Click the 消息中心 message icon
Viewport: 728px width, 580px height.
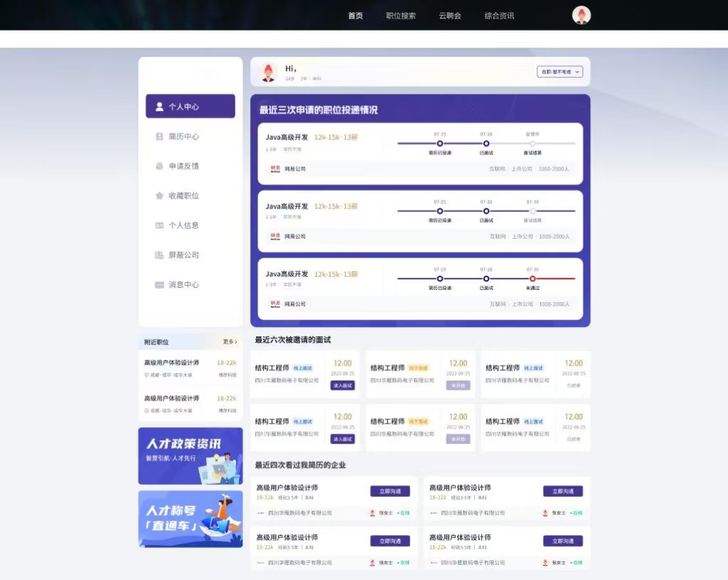159,285
